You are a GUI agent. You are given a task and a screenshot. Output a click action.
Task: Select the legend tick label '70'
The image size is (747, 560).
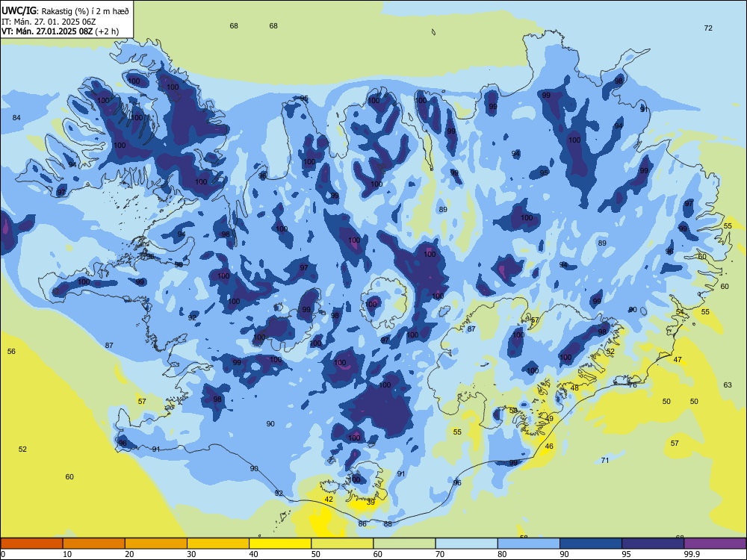[x=440, y=554]
